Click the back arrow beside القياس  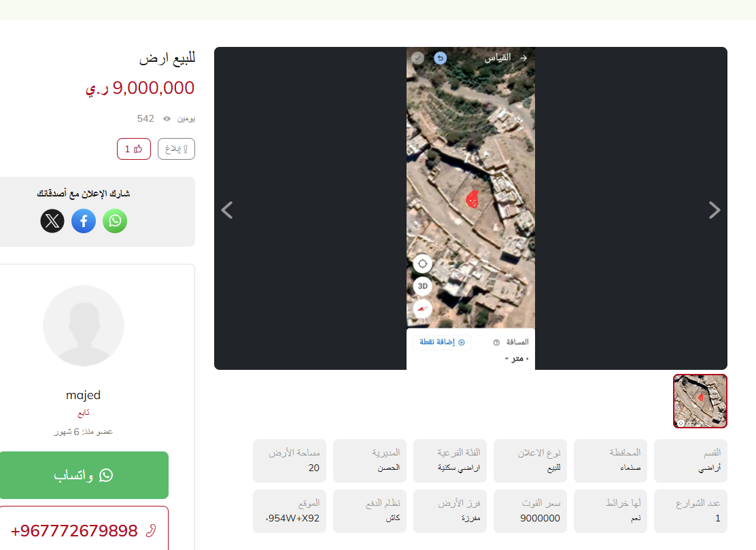click(523, 58)
